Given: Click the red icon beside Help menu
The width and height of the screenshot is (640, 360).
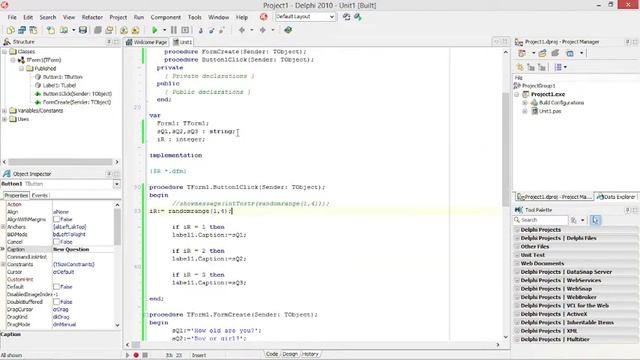Looking at the screenshot, I should [264, 17].
